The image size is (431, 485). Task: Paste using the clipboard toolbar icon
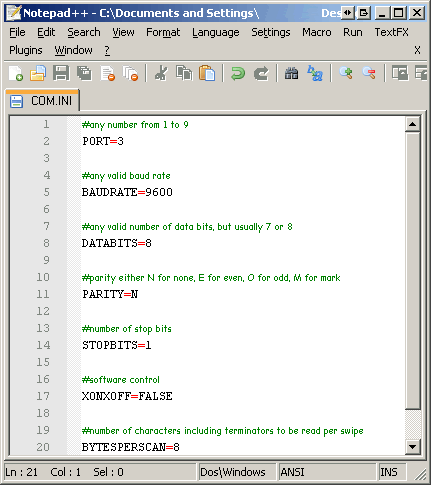click(x=207, y=73)
